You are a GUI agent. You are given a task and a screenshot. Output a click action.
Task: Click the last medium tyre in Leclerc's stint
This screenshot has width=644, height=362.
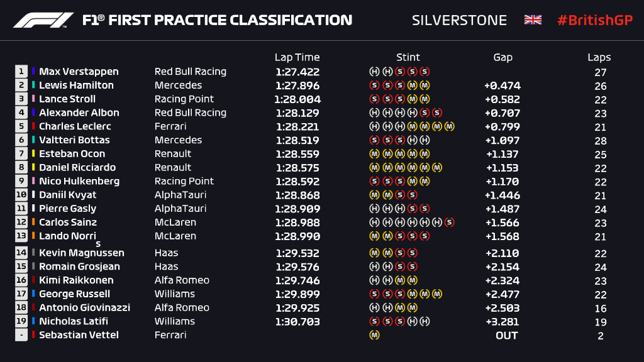[449, 127]
